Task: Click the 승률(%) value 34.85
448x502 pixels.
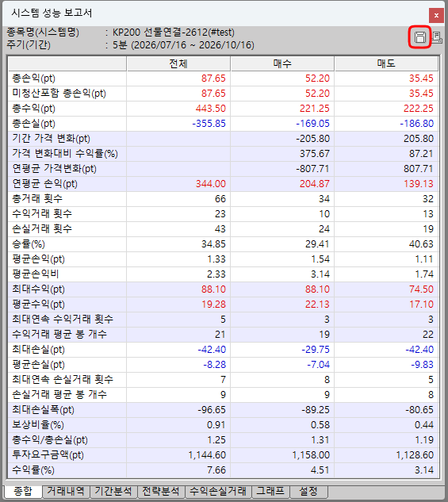Action: tap(213, 244)
